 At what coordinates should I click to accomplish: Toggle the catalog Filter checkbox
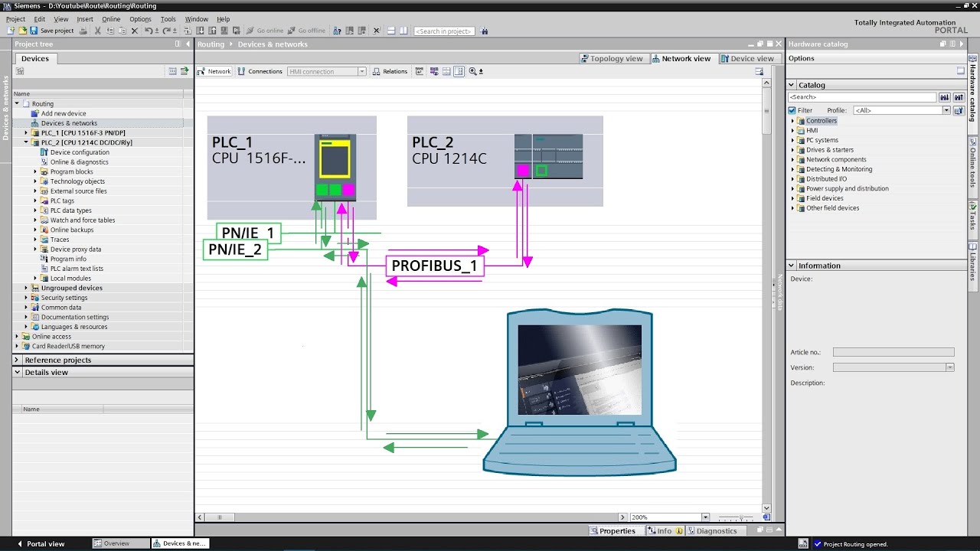[x=792, y=110]
